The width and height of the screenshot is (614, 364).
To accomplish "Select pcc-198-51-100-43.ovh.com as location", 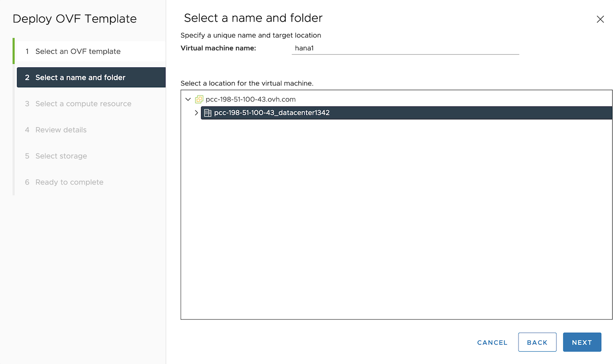I will 250,99.
